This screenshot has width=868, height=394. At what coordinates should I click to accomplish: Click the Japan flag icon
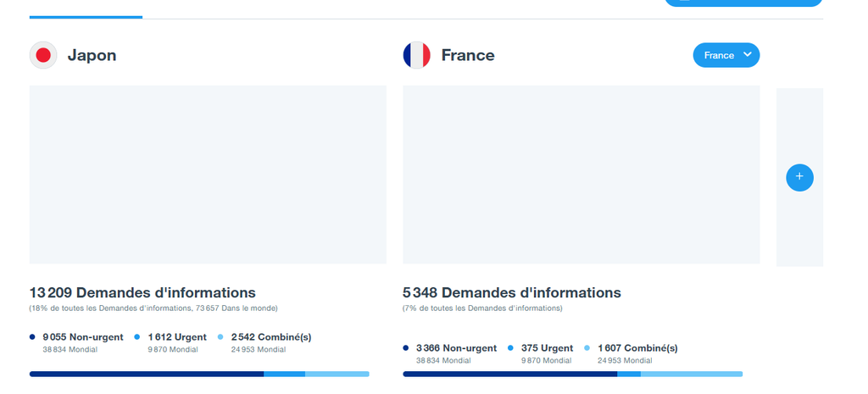[x=43, y=55]
